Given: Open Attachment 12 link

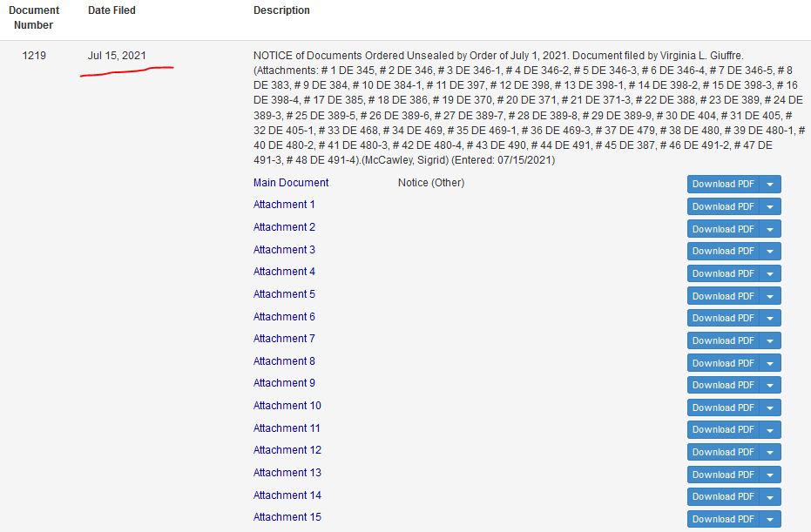Looking at the screenshot, I should pos(287,450).
